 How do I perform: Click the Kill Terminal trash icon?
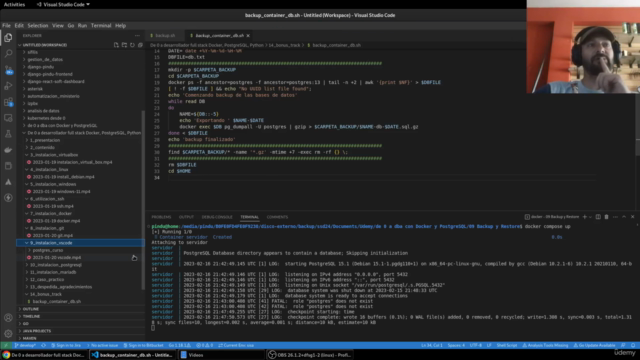[607, 217]
